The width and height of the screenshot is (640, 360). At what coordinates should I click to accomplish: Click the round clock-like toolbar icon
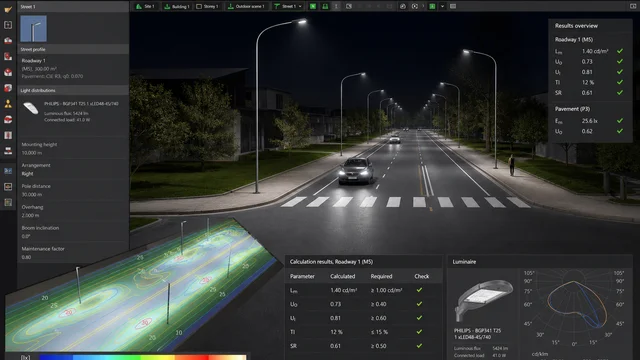coord(403,6)
